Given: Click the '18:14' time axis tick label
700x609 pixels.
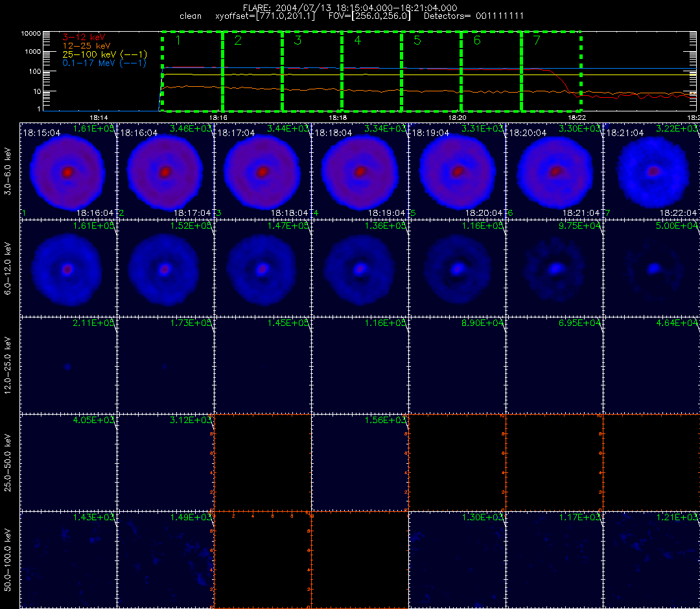Looking at the screenshot, I should point(99,118).
